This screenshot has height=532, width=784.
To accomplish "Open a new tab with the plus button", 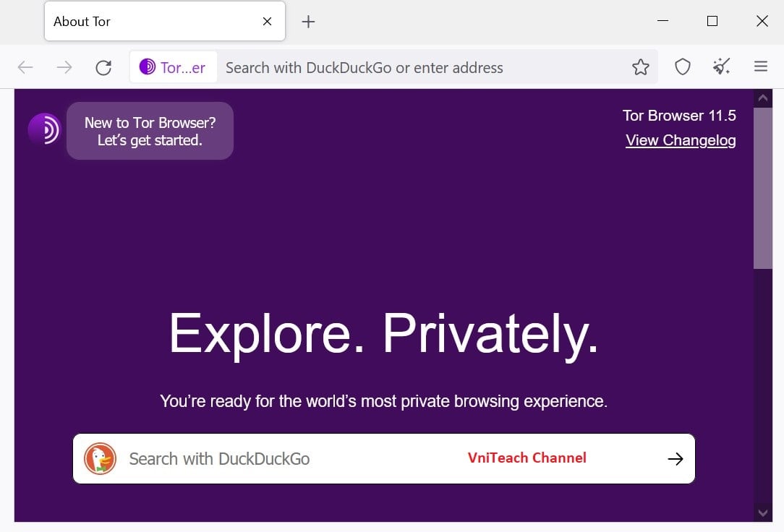I will pos(309,22).
